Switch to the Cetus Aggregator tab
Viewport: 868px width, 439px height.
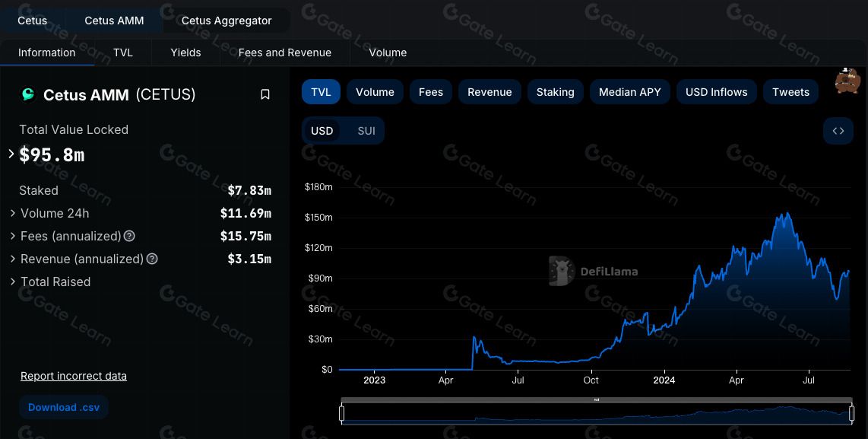227,21
